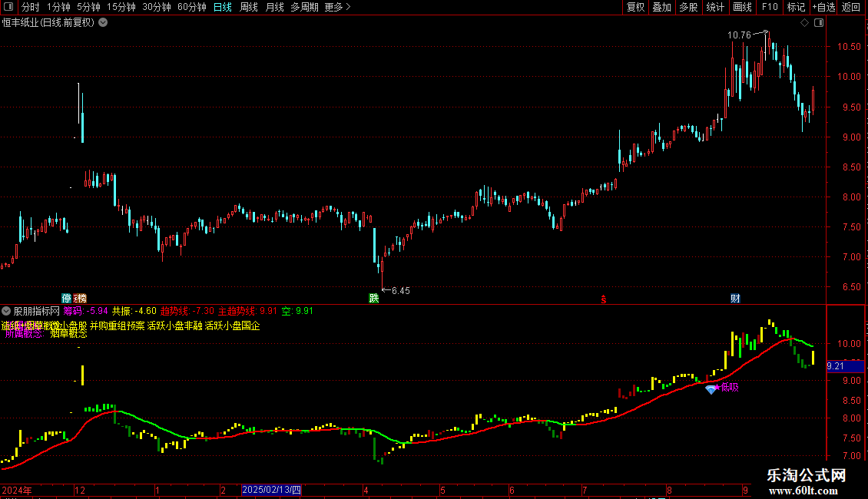This screenshot has height=499, width=868.
Task: Click the 财 financial report marker
Action: click(x=735, y=298)
